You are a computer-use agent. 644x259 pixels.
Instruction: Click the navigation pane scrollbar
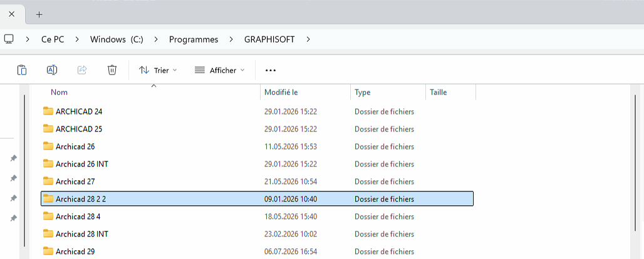(24, 170)
